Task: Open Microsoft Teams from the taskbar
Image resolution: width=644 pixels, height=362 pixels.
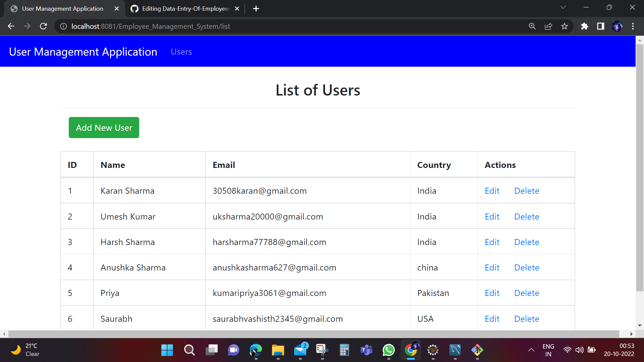Action: pos(366,350)
